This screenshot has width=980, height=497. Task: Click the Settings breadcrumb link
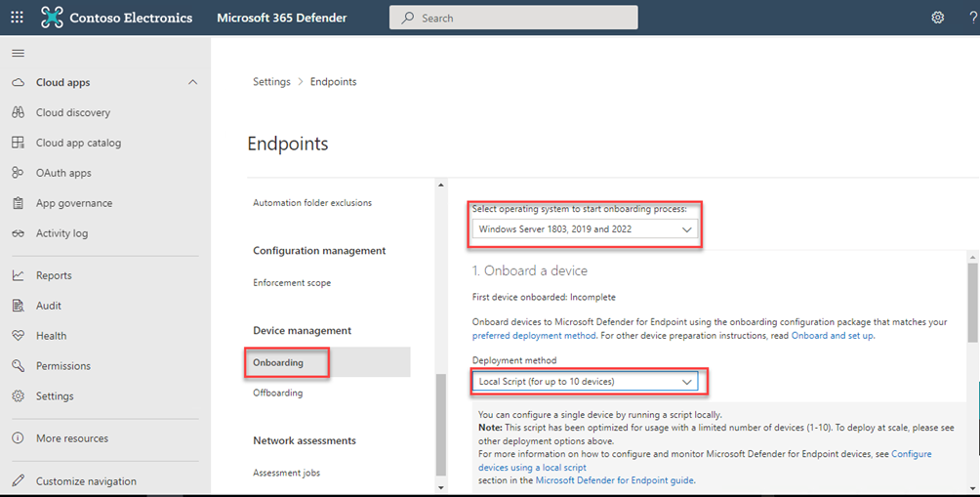pyautogui.click(x=271, y=82)
